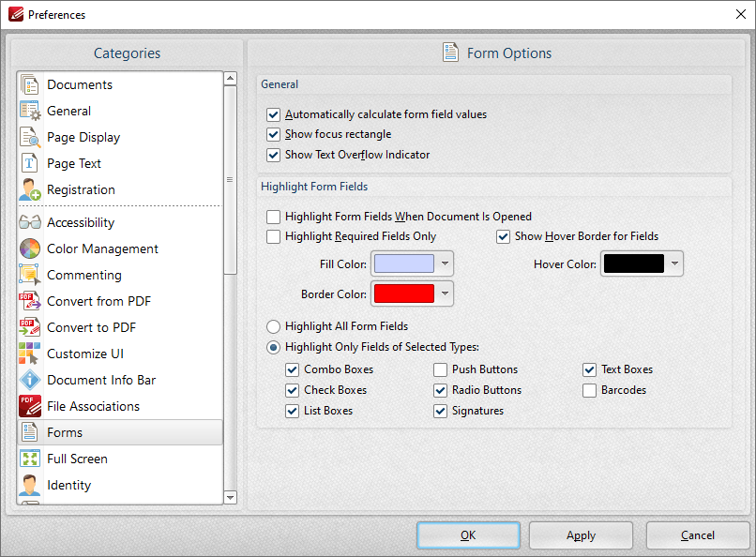Click the Registration user icon
Image resolution: width=756 pixels, height=557 pixels.
click(x=30, y=189)
